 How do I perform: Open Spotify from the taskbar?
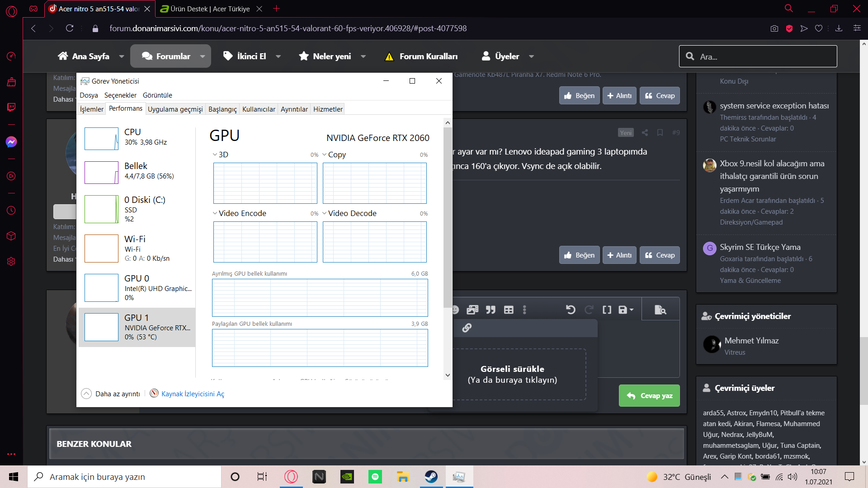(375, 477)
